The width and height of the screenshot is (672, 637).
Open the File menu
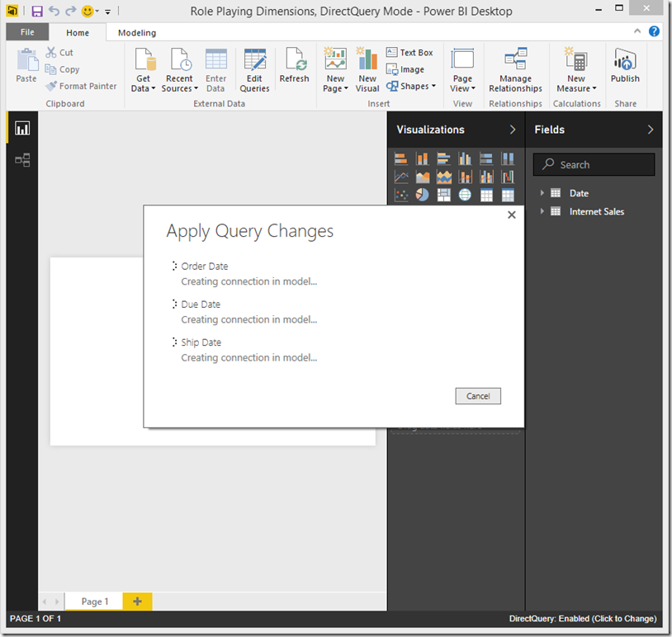click(27, 32)
